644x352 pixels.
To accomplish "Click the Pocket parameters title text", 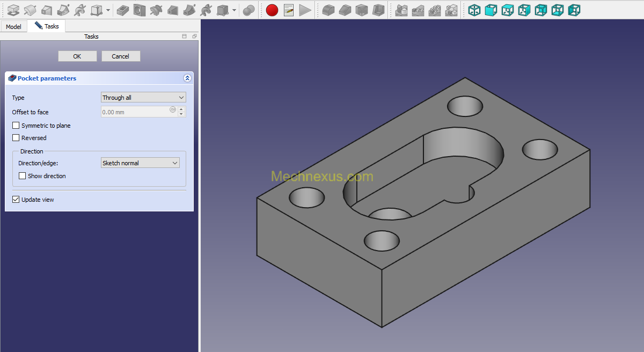I will pos(47,78).
